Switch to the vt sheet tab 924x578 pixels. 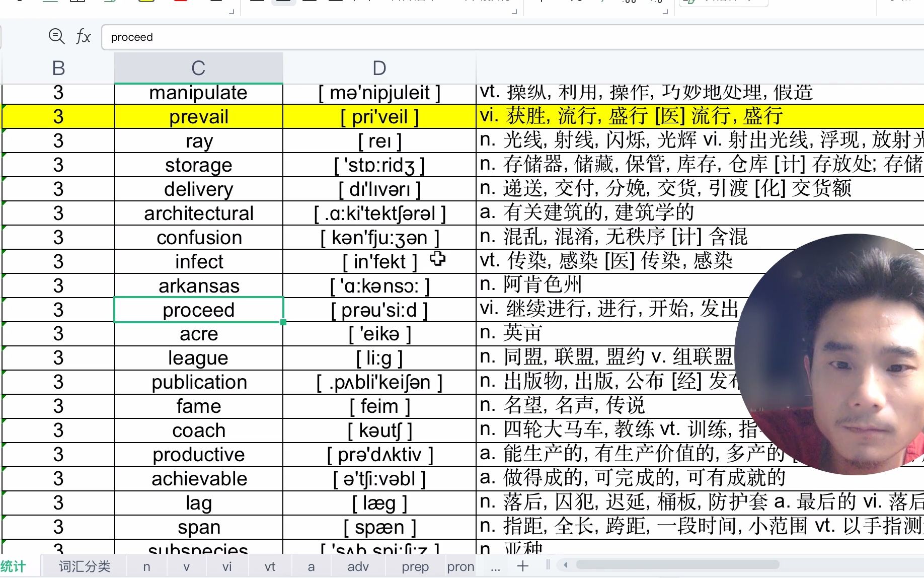pos(270,566)
